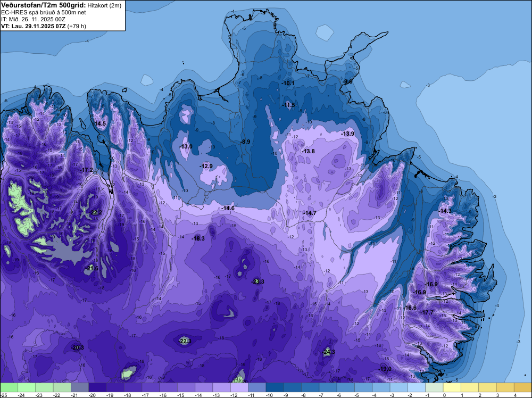Click the -13.8 temperature value on map
Viewport: 532px width, 398px height.
[308, 151]
